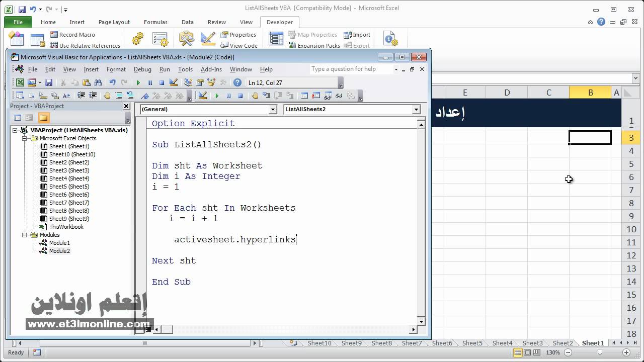Open Project Explorer from the Standard toolbar
This screenshot has height=362, width=644.
click(x=188, y=82)
